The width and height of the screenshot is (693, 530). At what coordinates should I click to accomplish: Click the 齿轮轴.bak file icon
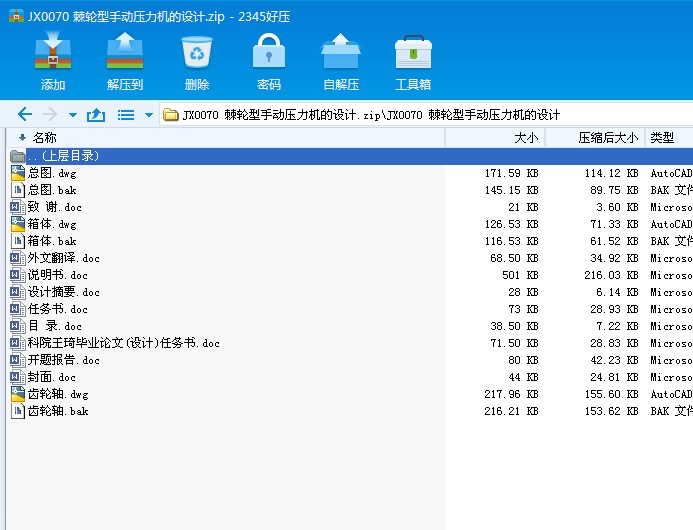point(17,411)
